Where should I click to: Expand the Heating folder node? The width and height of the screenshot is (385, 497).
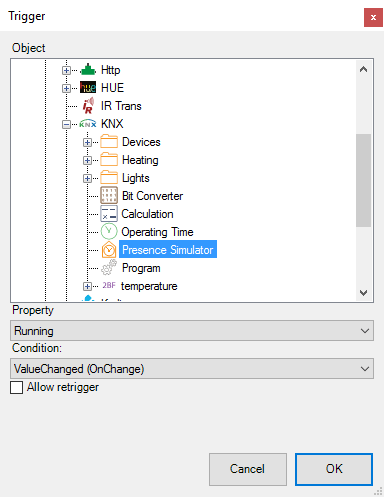coord(87,160)
